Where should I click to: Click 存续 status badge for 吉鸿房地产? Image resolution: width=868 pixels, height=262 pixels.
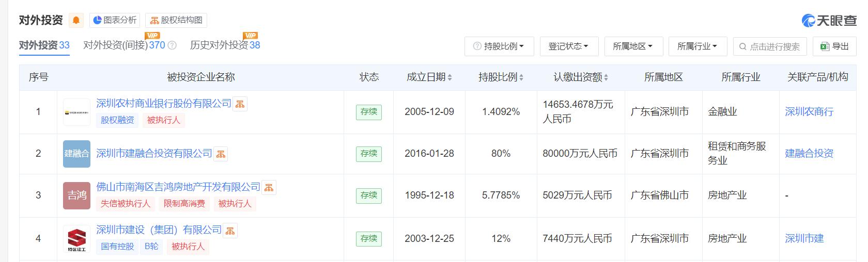(x=369, y=195)
